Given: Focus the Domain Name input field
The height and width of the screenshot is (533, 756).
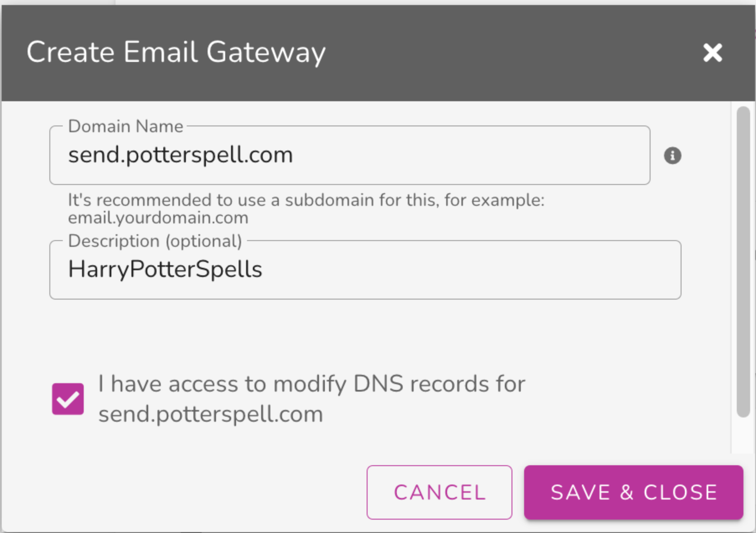Looking at the screenshot, I should coord(350,155).
